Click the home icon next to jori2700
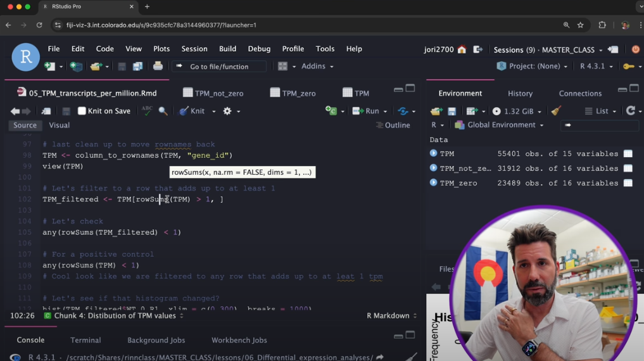Image resolution: width=644 pixels, height=361 pixels. click(x=462, y=49)
